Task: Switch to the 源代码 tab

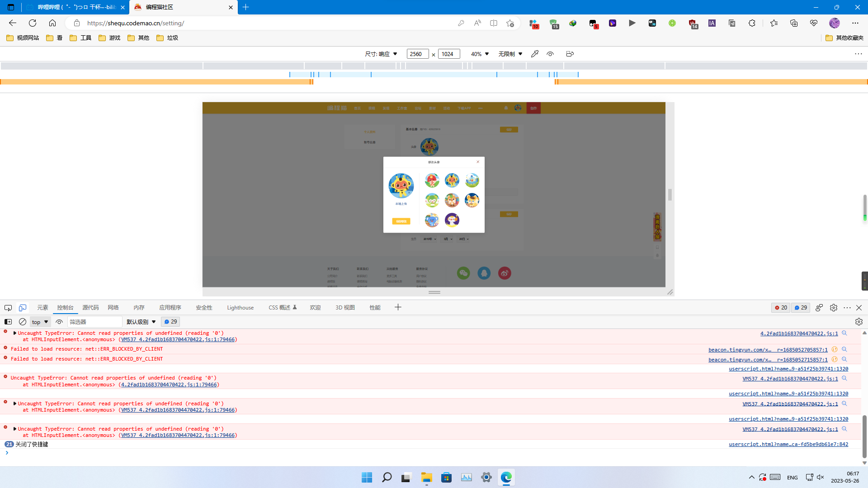Action: click(90, 308)
